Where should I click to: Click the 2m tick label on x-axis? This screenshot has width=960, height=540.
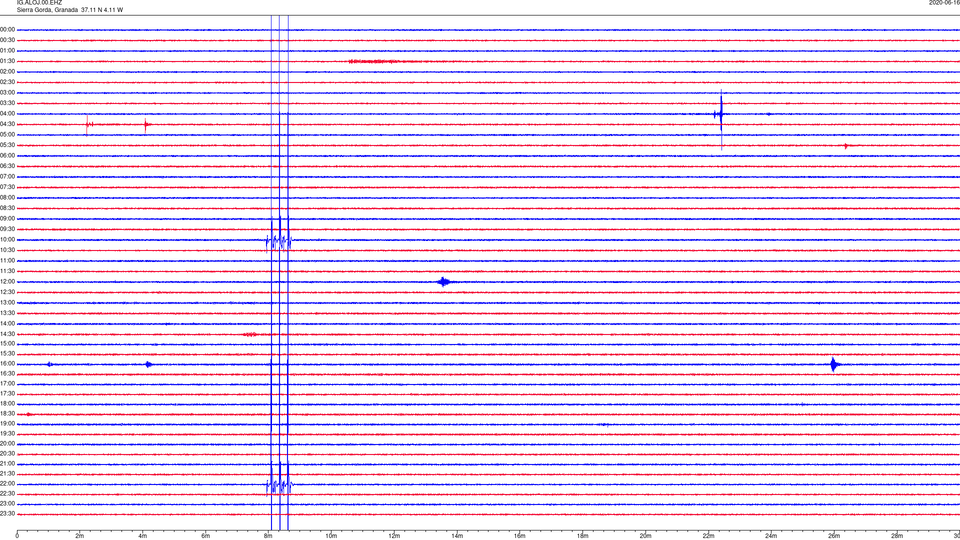click(80, 536)
